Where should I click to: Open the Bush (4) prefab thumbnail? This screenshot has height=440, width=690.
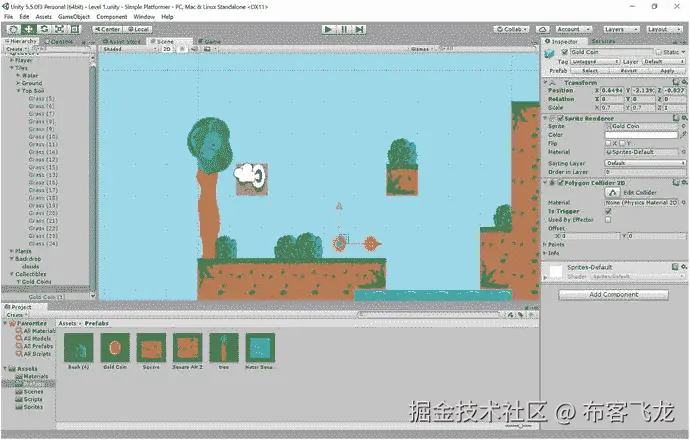79,347
